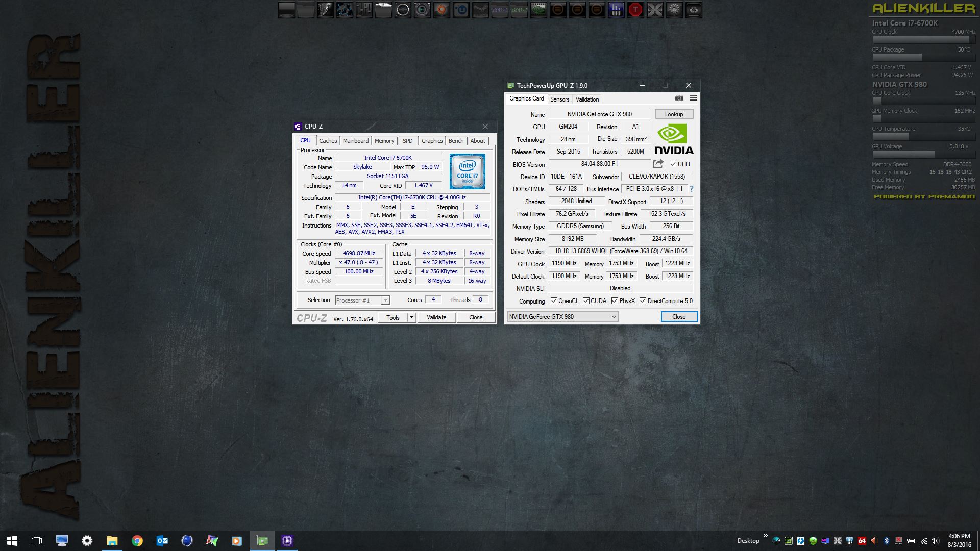
Task: Open Windows Settings gear on taskbar
Action: pyautogui.click(x=87, y=541)
